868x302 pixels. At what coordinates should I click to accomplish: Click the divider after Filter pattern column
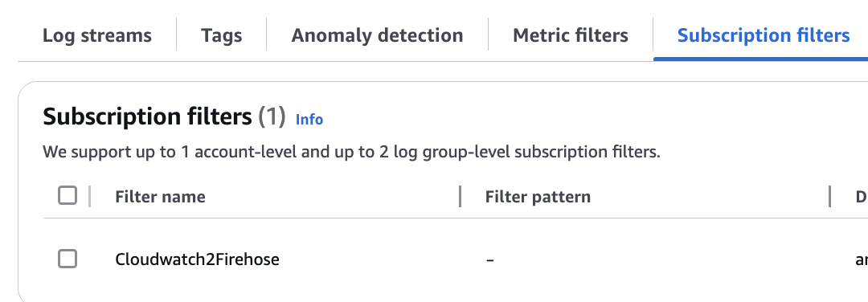pos(829,196)
